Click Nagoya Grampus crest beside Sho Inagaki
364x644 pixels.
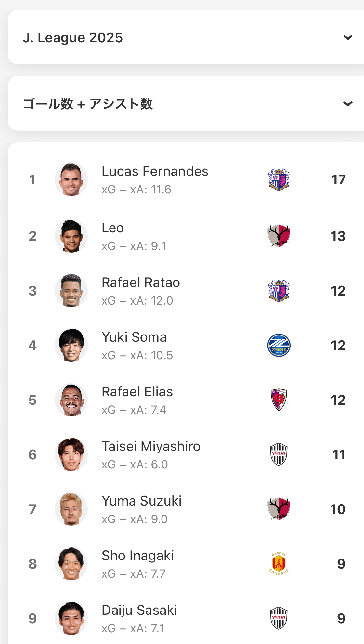pyautogui.click(x=279, y=564)
